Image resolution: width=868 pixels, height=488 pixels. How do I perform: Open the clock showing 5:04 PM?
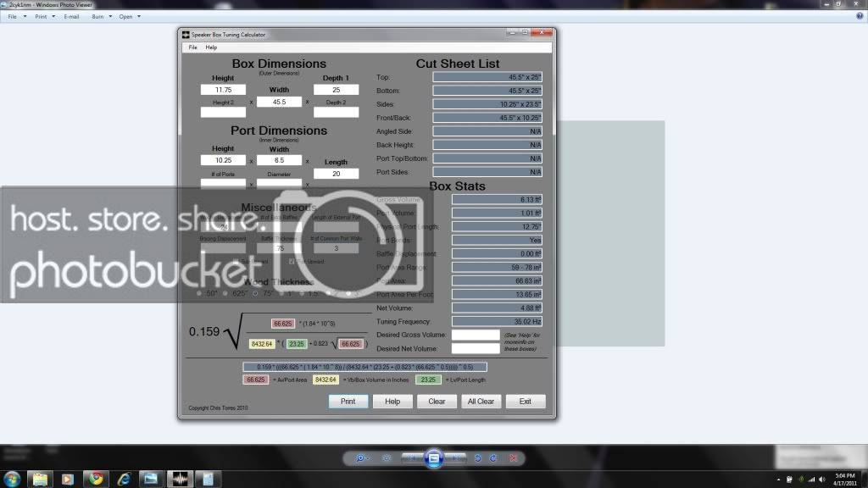pos(845,480)
